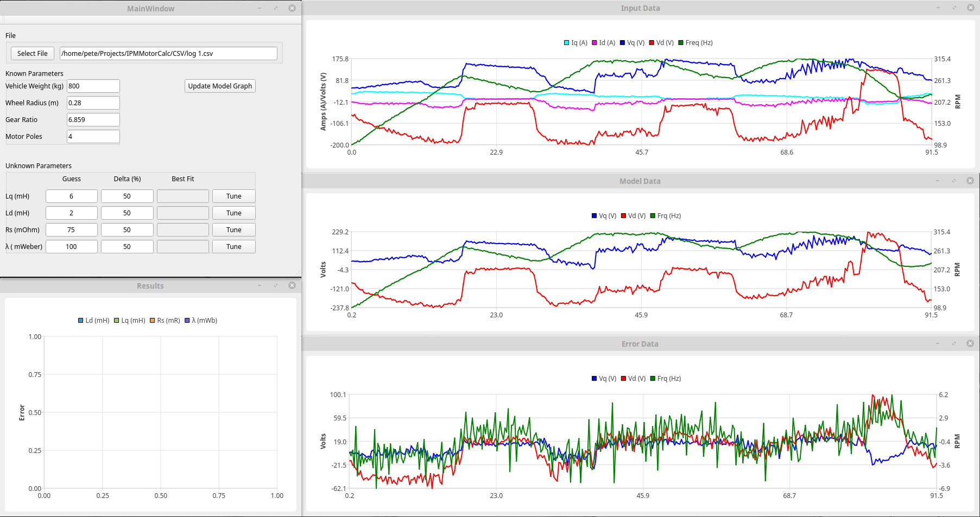Click Update Model Graph button
Screen dimensions: 980x517
(220, 86)
